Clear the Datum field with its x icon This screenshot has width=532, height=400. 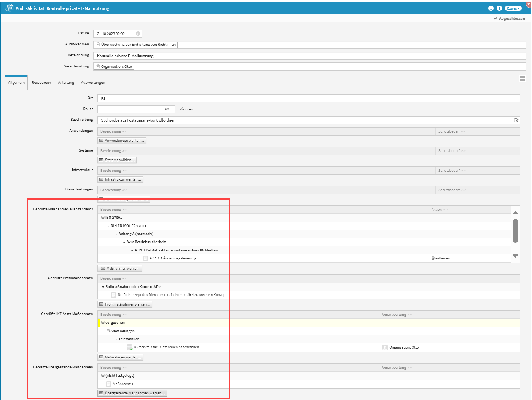(138, 34)
